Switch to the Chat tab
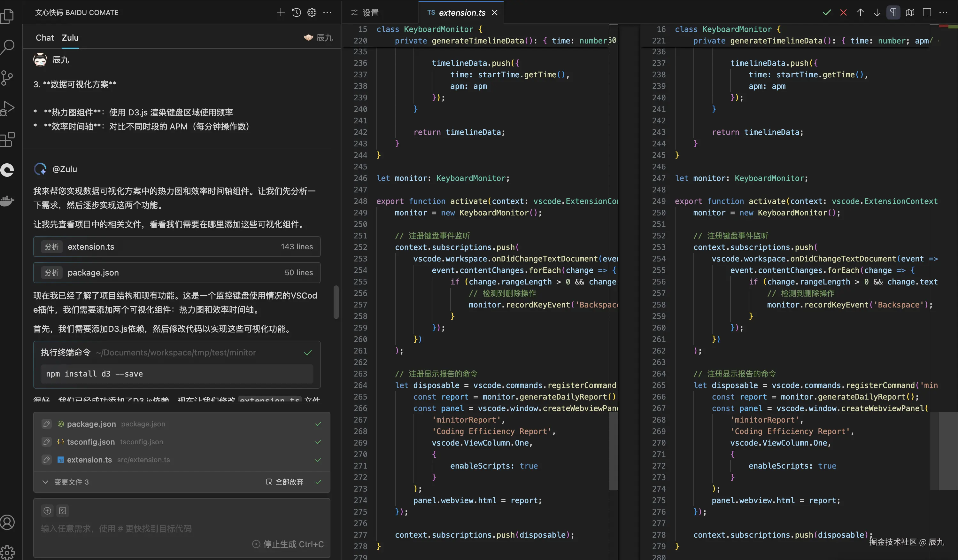 point(44,38)
